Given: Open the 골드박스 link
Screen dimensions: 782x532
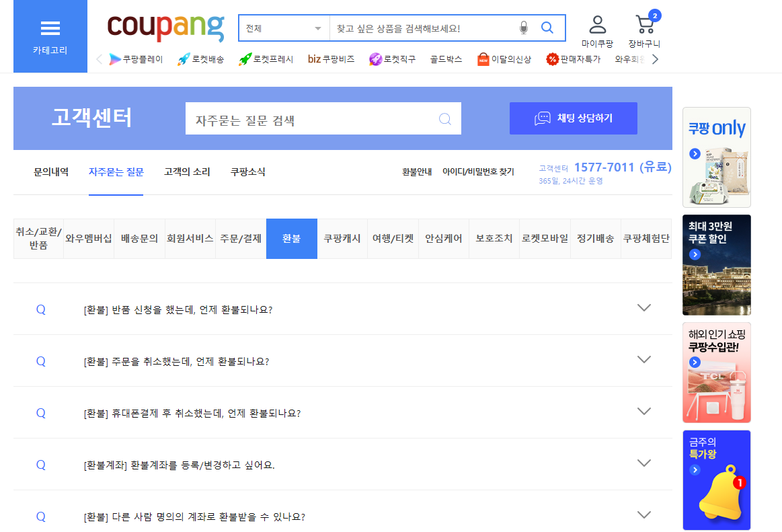Looking at the screenshot, I should 446,59.
